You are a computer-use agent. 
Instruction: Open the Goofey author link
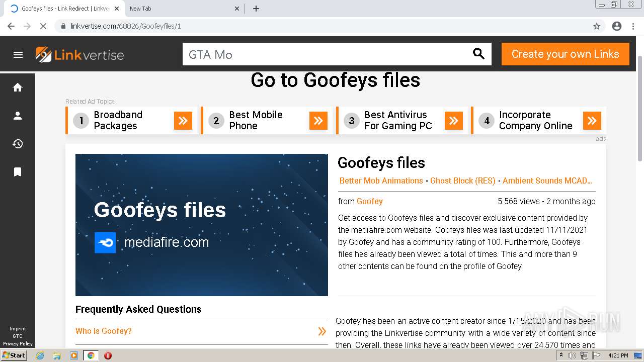[x=370, y=201]
